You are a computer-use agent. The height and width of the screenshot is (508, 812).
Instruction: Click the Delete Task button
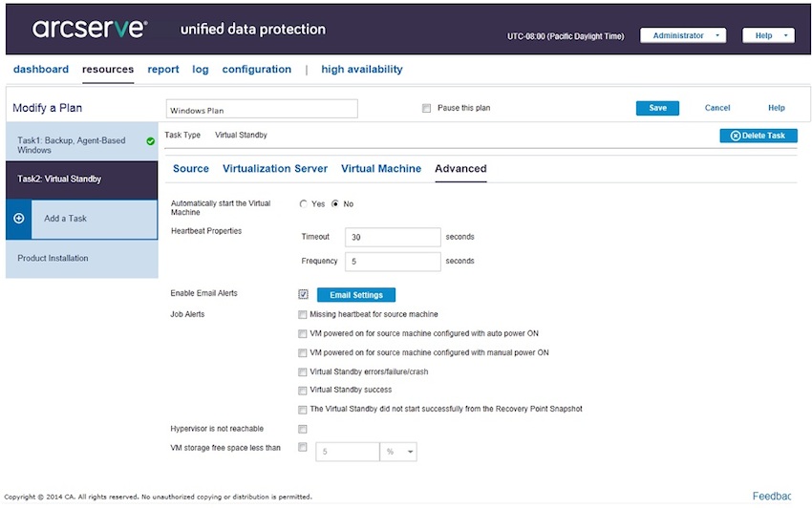point(759,136)
